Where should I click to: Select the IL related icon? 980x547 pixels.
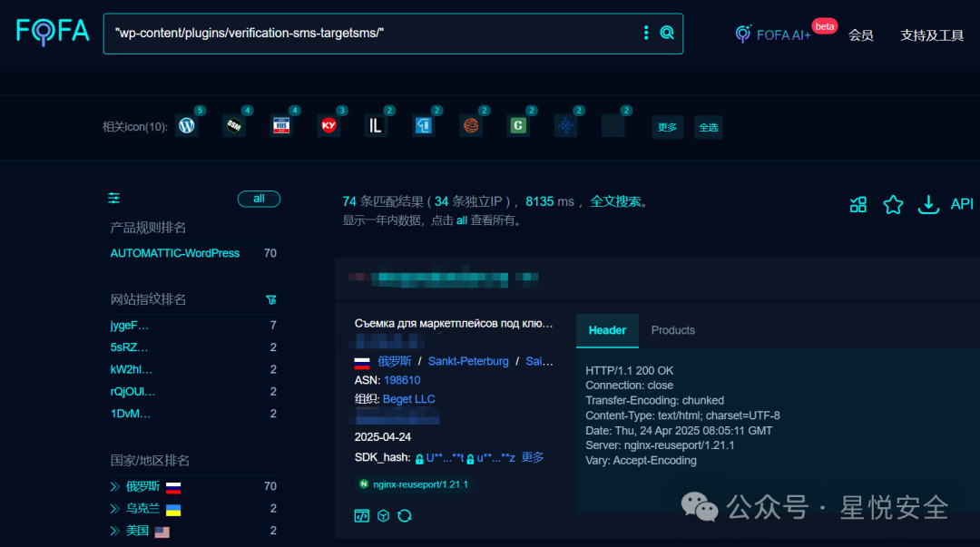[x=376, y=126]
